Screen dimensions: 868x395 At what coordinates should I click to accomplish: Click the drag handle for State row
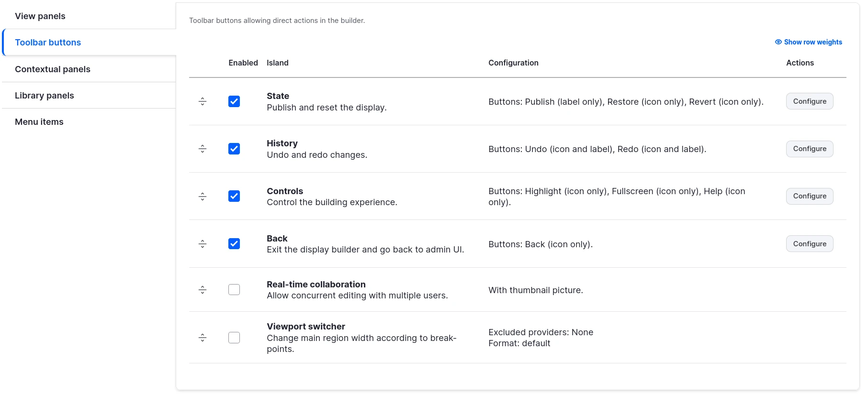[x=203, y=101]
